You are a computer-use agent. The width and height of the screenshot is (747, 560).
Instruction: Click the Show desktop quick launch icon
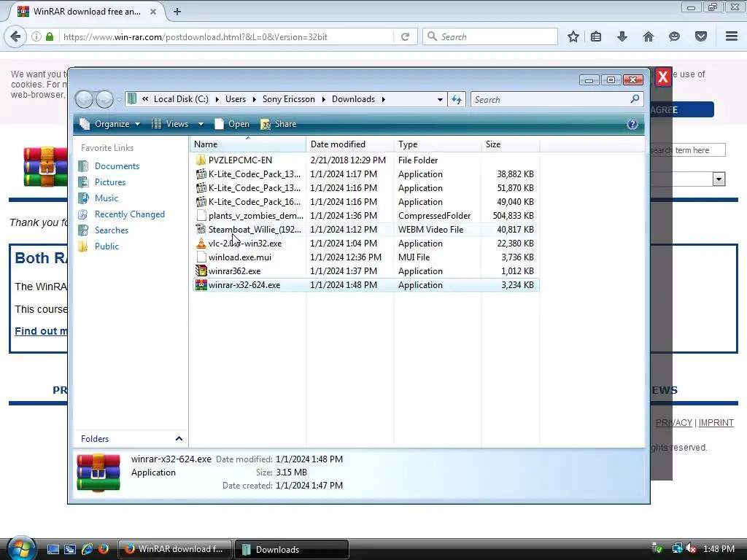(x=53, y=549)
